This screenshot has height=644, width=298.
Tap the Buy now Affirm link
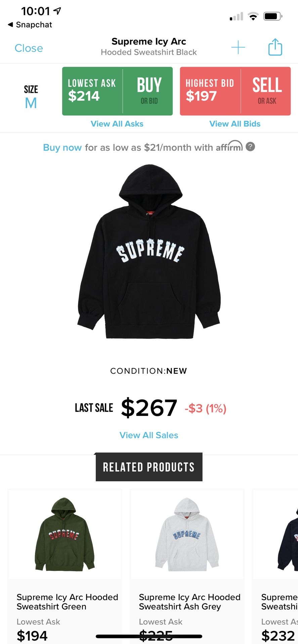[x=62, y=148]
